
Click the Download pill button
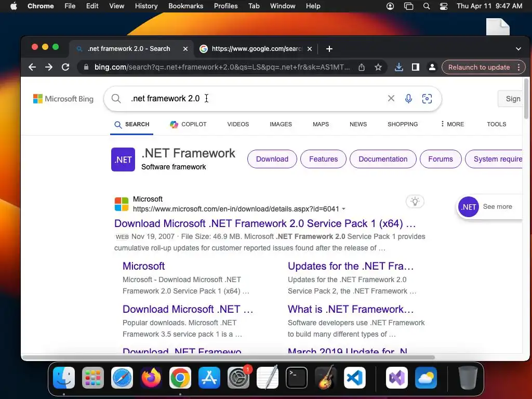272,159
